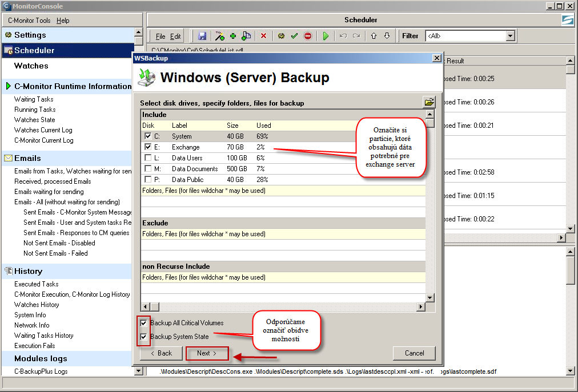Screen dimensions: 578x392
Task: Open the folder browse icon in WSBackup dialog
Action: tap(429, 102)
